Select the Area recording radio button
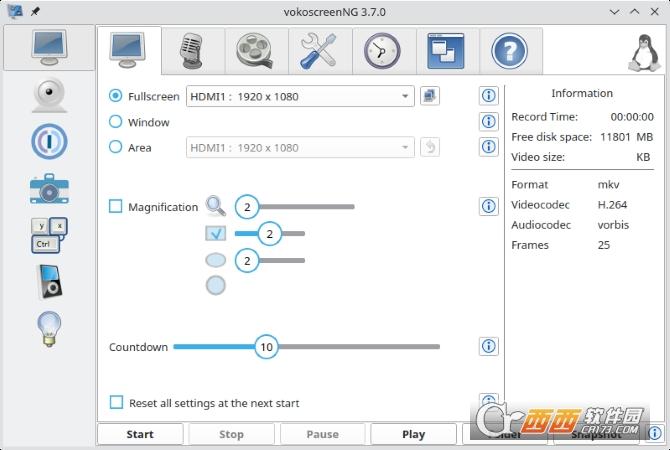This screenshot has width=670, height=450. pyautogui.click(x=116, y=147)
